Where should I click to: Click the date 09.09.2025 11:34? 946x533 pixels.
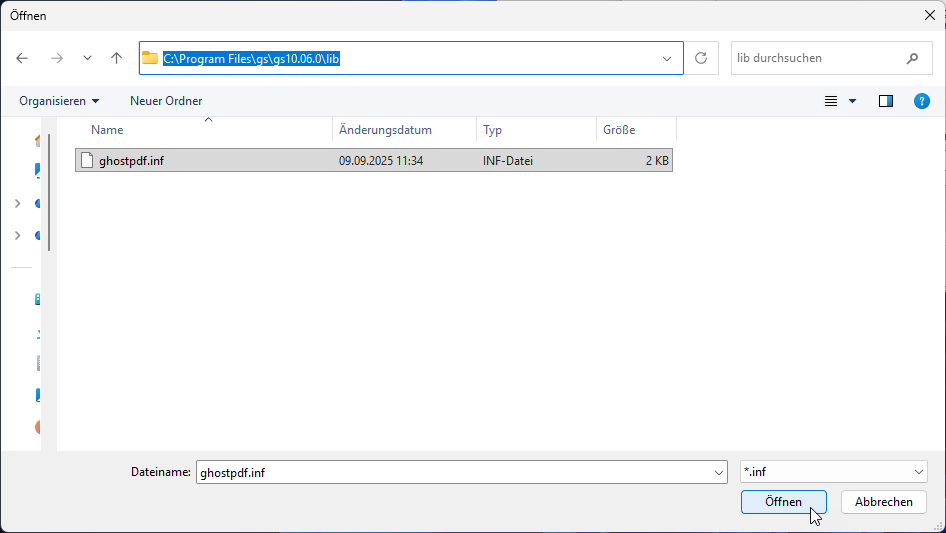click(x=381, y=161)
